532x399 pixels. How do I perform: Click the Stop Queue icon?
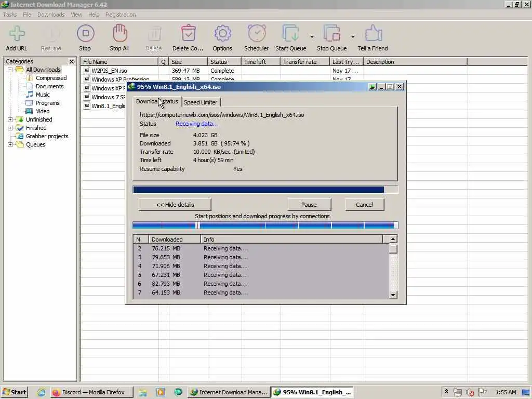pos(332,33)
